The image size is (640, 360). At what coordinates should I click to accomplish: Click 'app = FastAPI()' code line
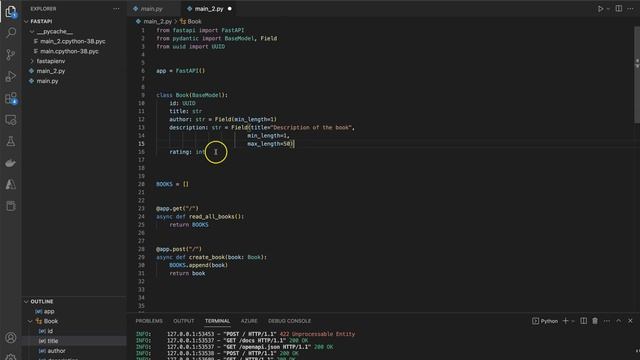coord(180,71)
